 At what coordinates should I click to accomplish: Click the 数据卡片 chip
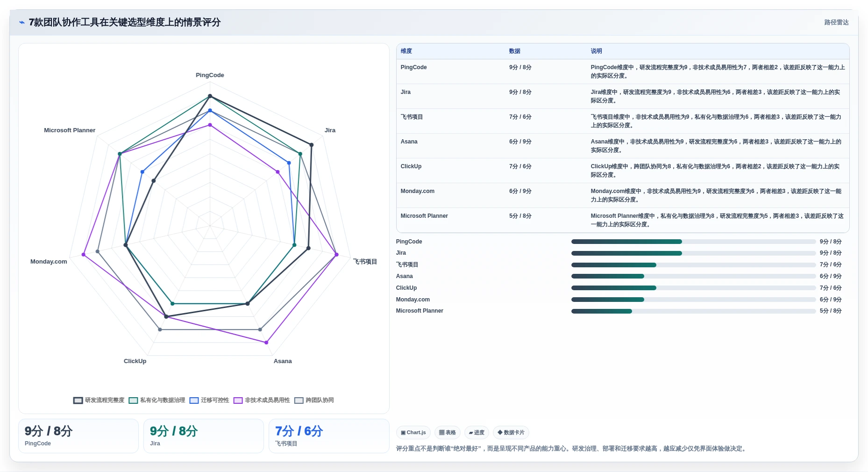coord(511,433)
